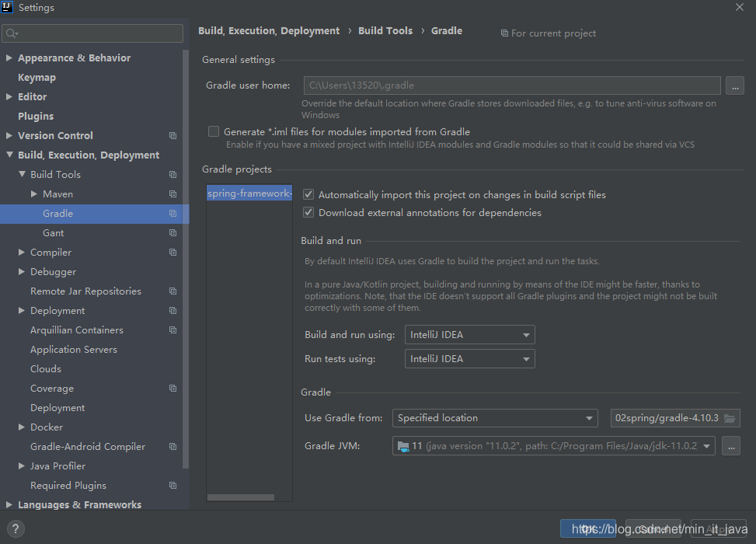Click the project-level icon beside Gradle-Android Compiler
The height and width of the screenshot is (544, 756).
pos(172,447)
